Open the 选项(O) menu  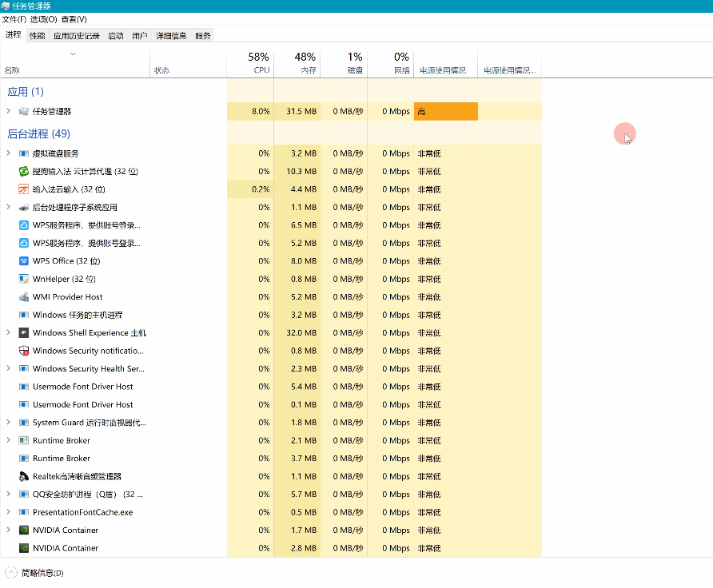coord(44,19)
